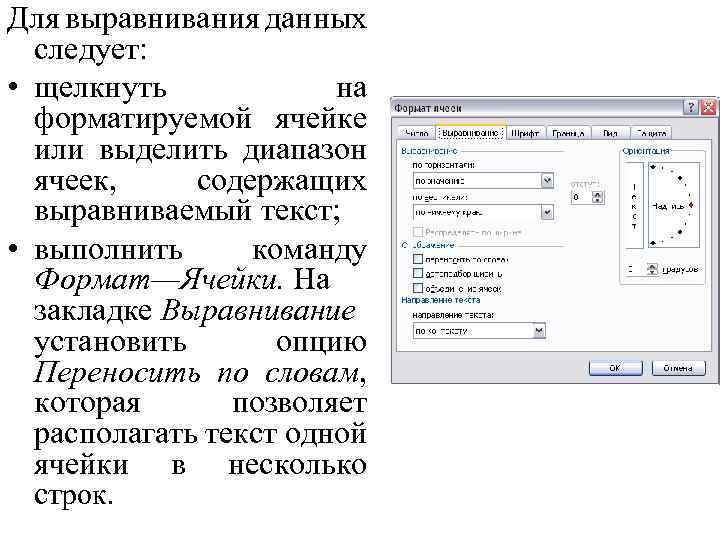Close the Формат ячеек dialog
Image resolution: width=720 pixels, height=540 pixels.
[709, 107]
